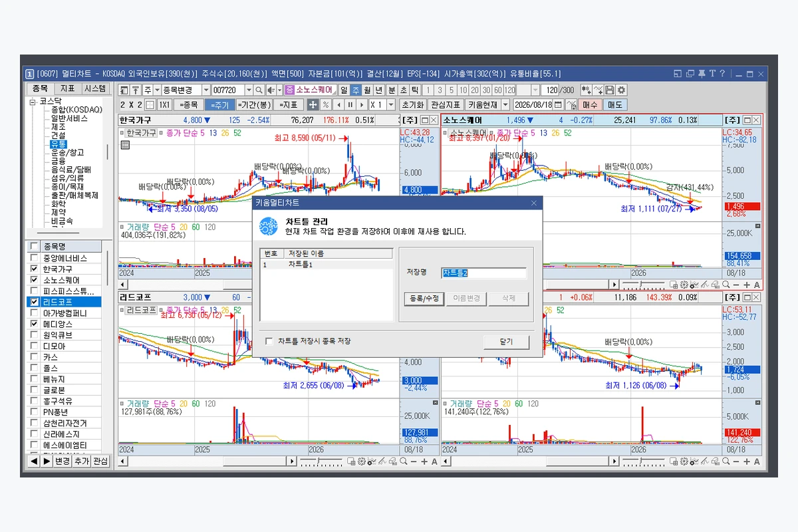This screenshot has height=532, width=798.
Task: Maximize the 한국가구 chart pane
Action: (x=424, y=120)
